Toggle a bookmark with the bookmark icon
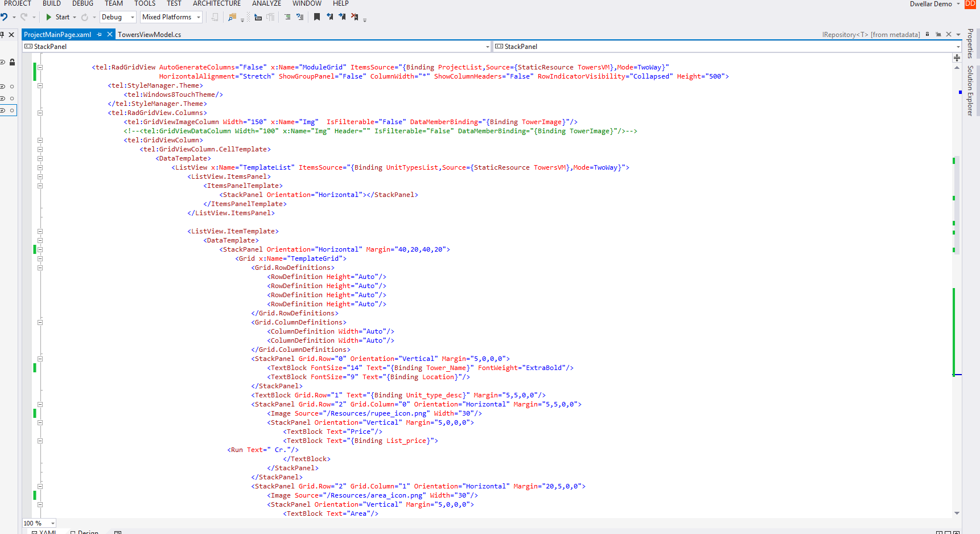Viewport: 980px width, 534px height. [317, 17]
